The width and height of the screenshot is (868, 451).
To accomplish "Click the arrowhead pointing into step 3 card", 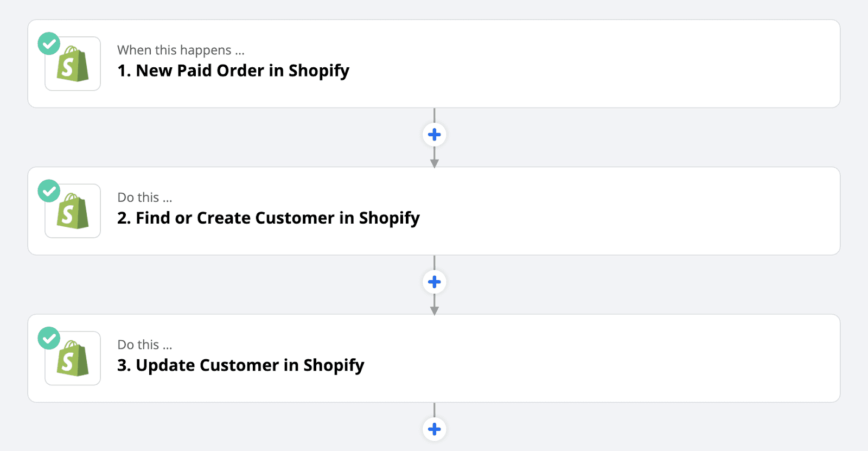I will (434, 310).
